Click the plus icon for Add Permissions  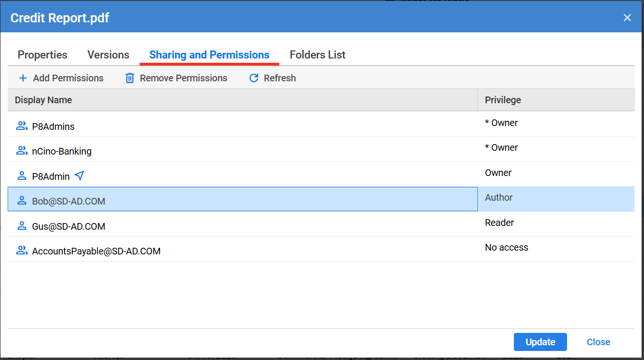tap(22, 78)
